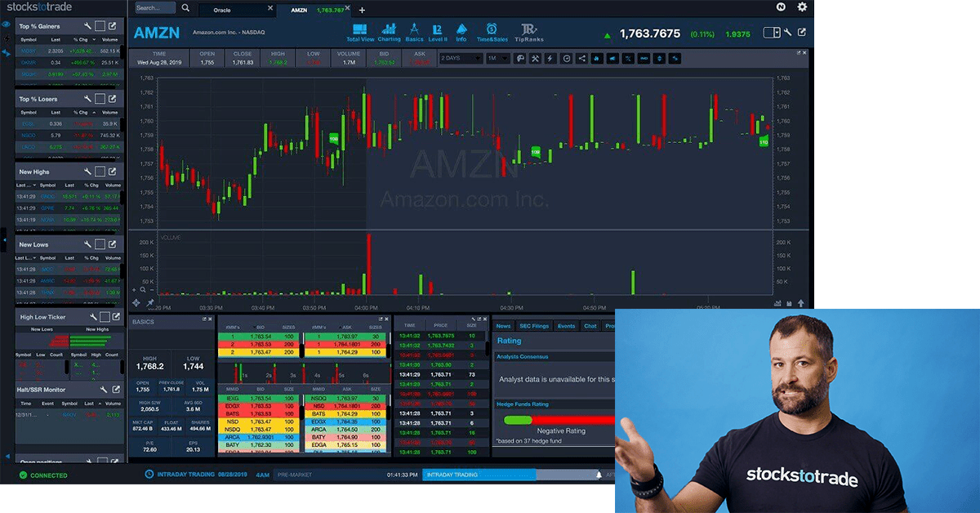Screen dimensions: 980x513
Task: Open the Total View layout
Action: point(359,33)
